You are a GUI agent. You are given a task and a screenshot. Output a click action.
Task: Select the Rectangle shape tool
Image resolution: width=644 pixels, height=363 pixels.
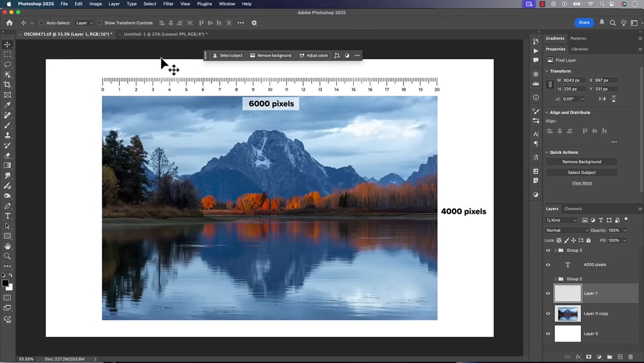click(8, 236)
